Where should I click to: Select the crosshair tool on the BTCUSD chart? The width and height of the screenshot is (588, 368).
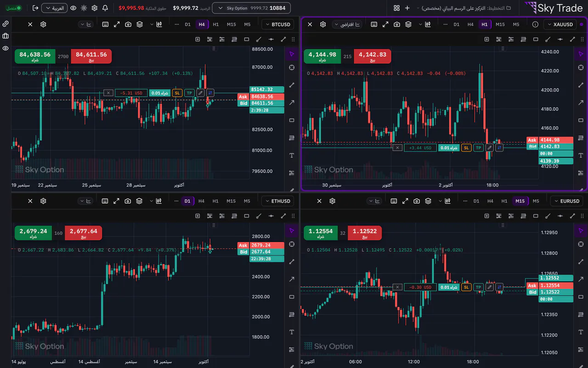(x=292, y=68)
